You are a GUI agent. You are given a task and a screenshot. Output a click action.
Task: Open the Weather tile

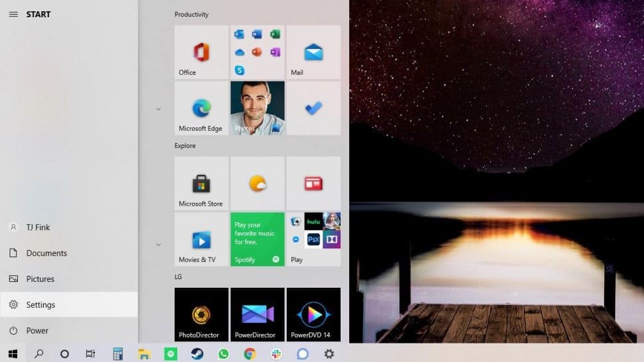point(258,183)
